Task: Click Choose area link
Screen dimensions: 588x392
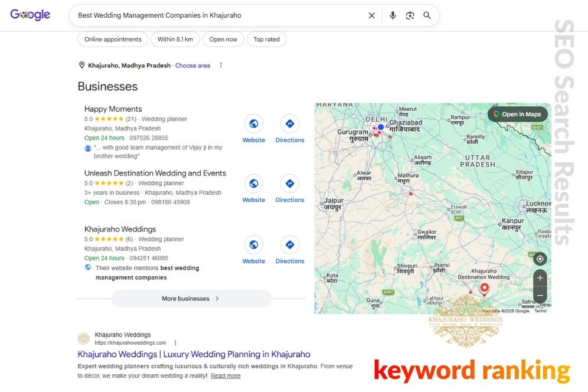Action: pos(192,66)
